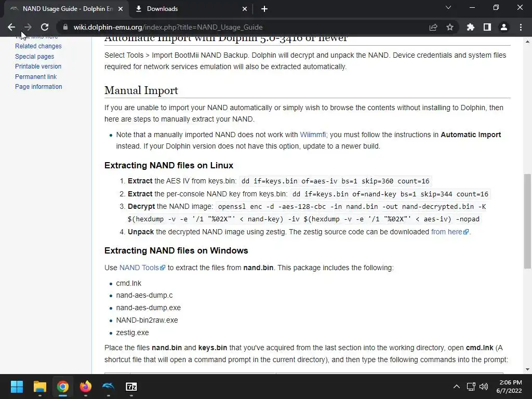Open Dolphin emulator from the taskbar
The width and height of the screenshot is (532, 399).
coord(108,387)
